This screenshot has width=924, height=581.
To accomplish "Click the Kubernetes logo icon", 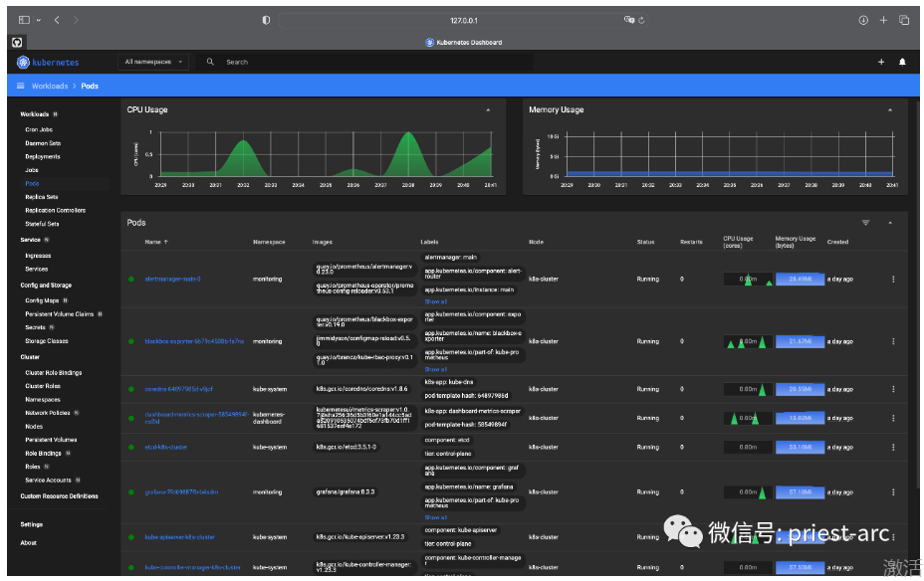I will coord(23,62).
